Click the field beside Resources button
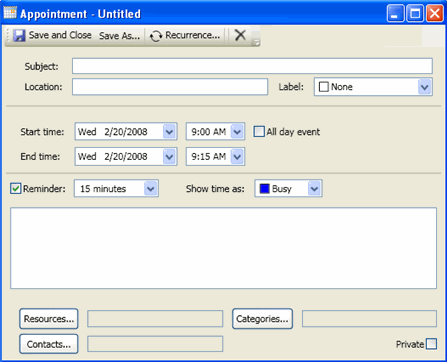The height and width of the screenshot is (362, 447). [x=155, y=319]
